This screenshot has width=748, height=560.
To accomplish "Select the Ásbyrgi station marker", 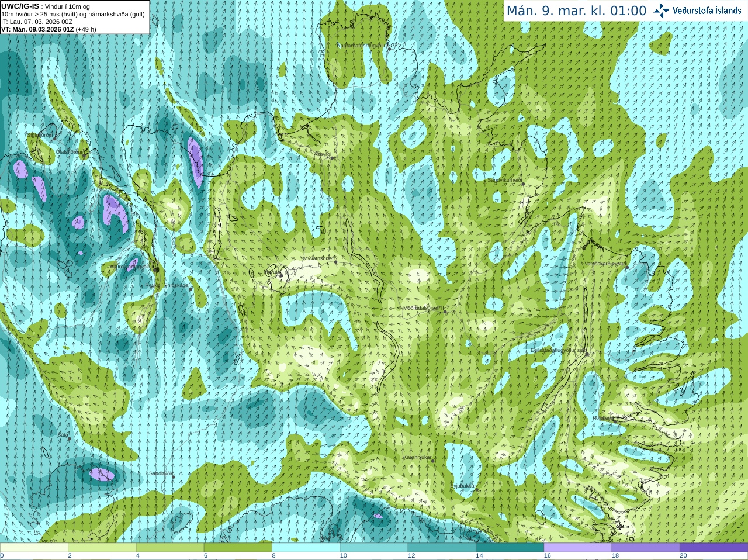I will [332, 158].
